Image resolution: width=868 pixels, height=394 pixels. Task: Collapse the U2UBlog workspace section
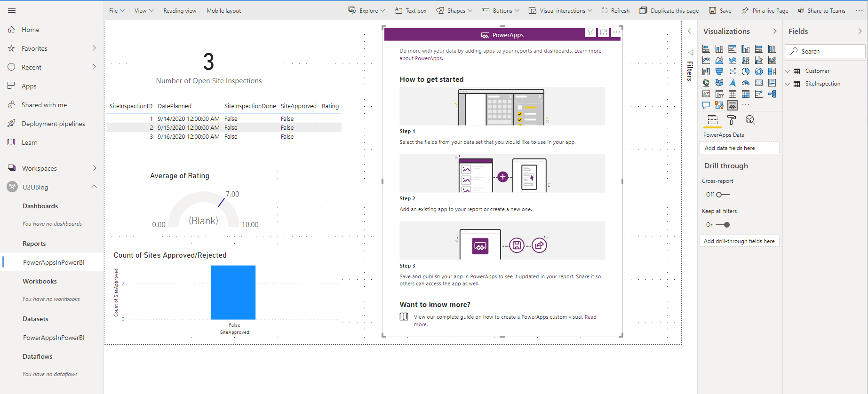click(94, 187)
